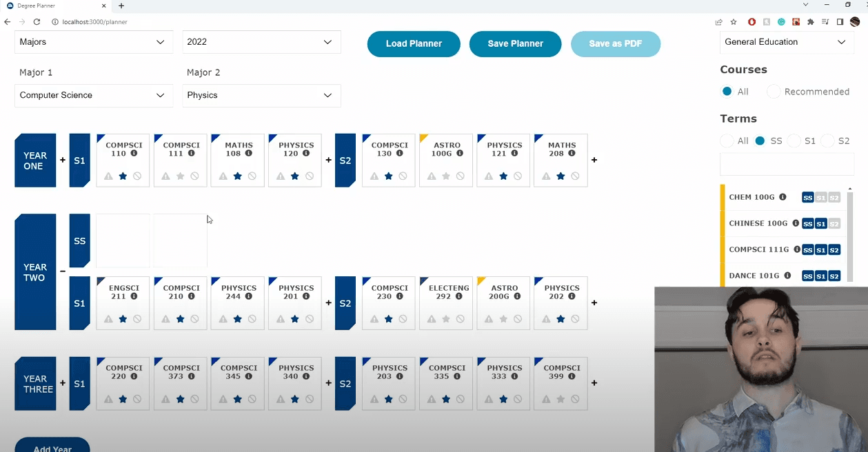Click the browser reload page icon

[37, 22]
